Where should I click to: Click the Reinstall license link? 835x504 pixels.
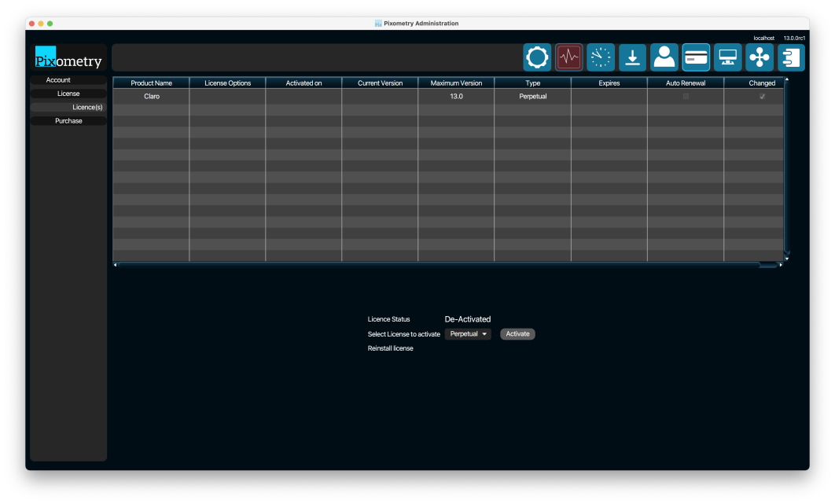tap(390, 348)
